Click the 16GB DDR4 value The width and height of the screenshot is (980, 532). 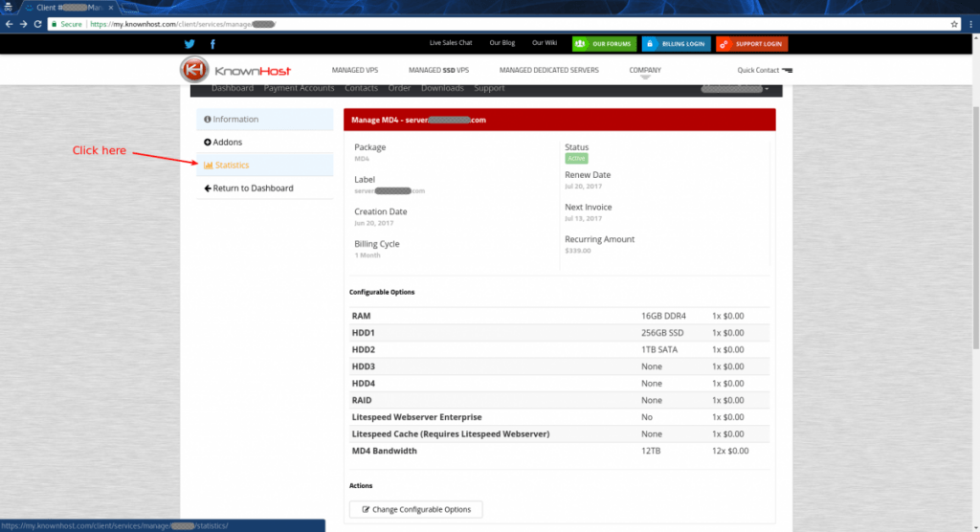coord(663,317)
